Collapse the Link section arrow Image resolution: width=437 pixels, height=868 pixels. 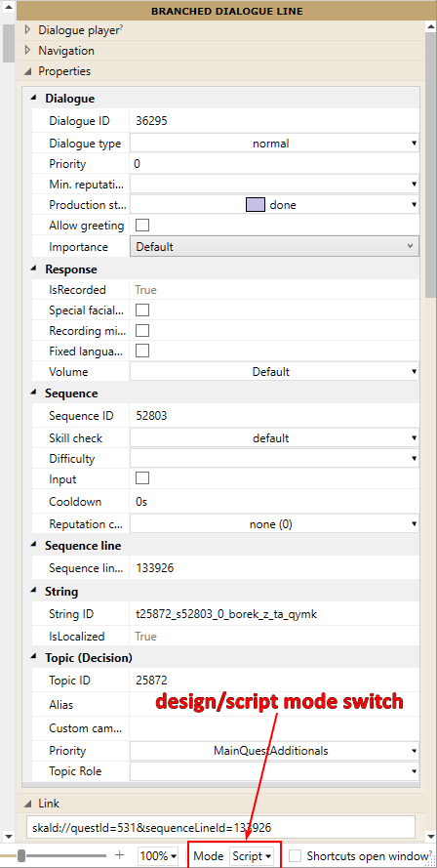point(27,804)
